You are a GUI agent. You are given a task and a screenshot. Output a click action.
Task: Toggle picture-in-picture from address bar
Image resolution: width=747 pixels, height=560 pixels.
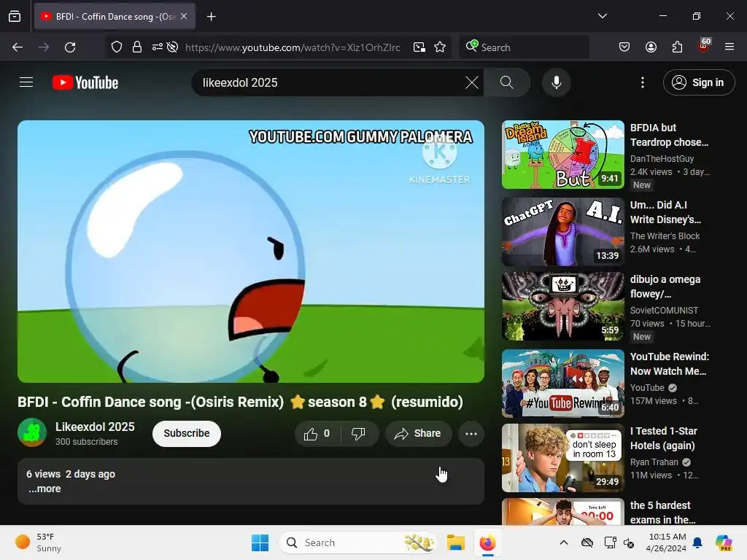[419, 47]
